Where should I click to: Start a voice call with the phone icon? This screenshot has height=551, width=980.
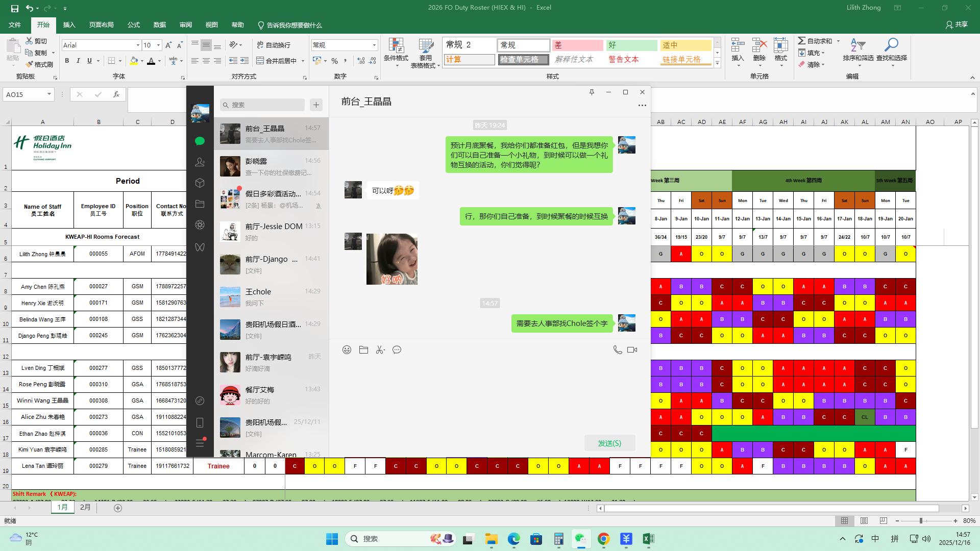coord(617,350)
